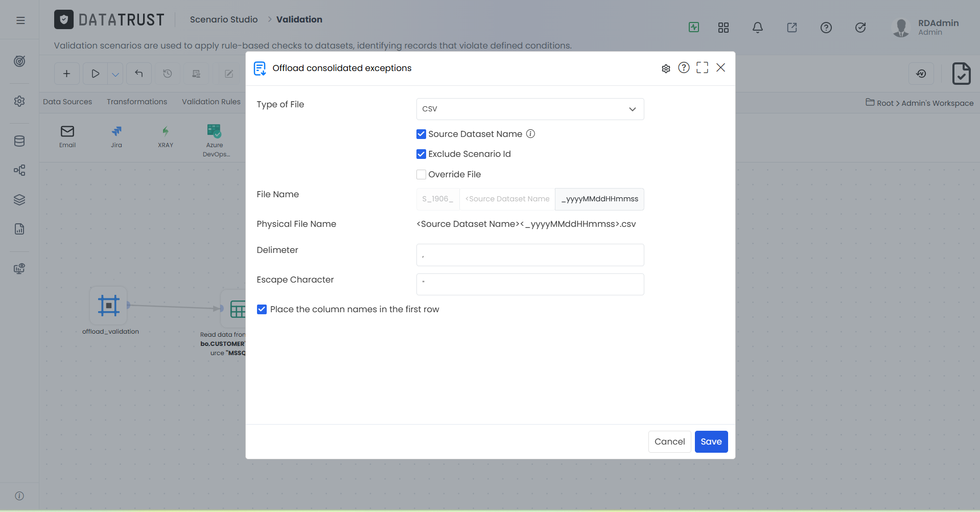The width and height of the screenshot is (980, 512).
Task: Click the history clock toolbar button
Action: point(168,74)
